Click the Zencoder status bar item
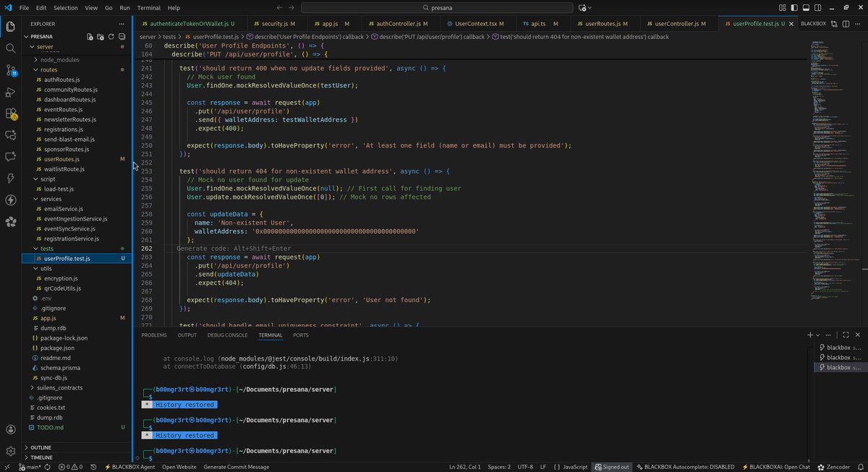The image size is (868, 472). coord(833,467)
